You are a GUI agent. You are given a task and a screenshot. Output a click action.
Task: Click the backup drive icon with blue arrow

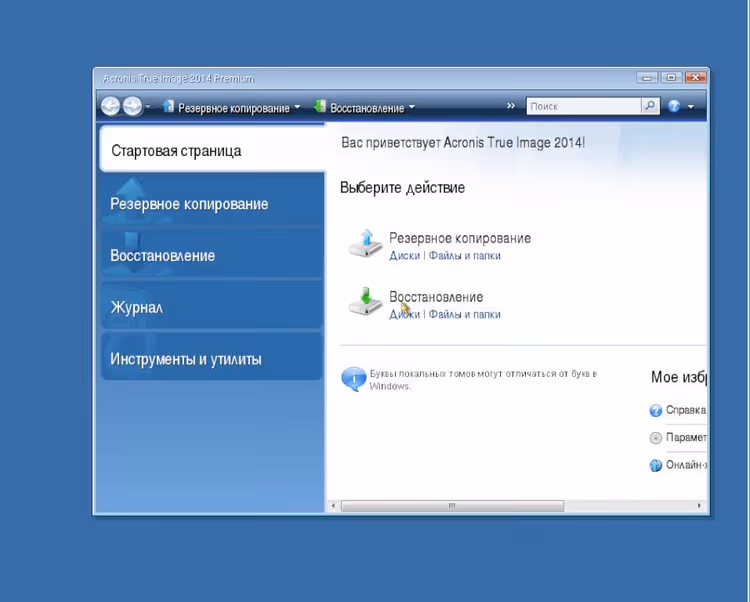click(365, 243)
